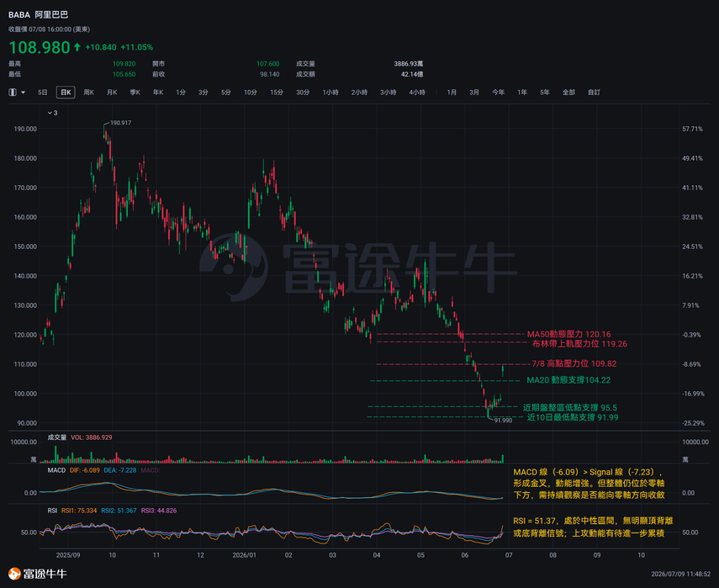Viewport: 719px width, 588px height.
Task: Click the BABA 阿里巴巴 stock title
Action: 38,14
